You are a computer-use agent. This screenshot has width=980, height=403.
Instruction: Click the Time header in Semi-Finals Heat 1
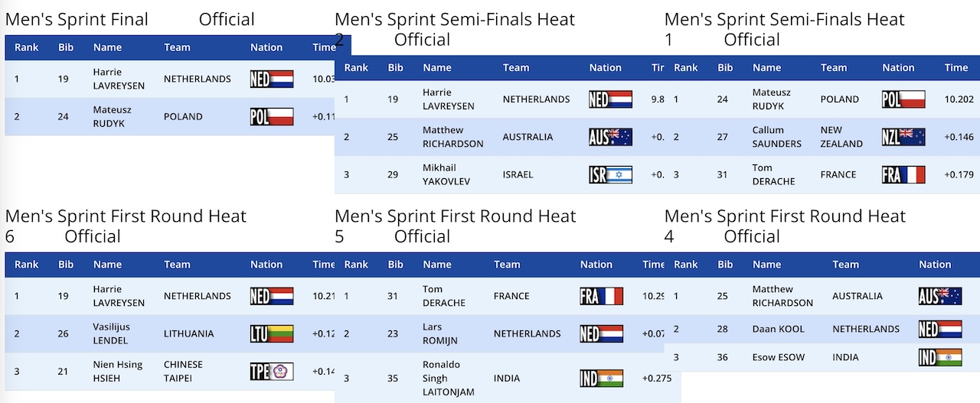click(956, 67)
